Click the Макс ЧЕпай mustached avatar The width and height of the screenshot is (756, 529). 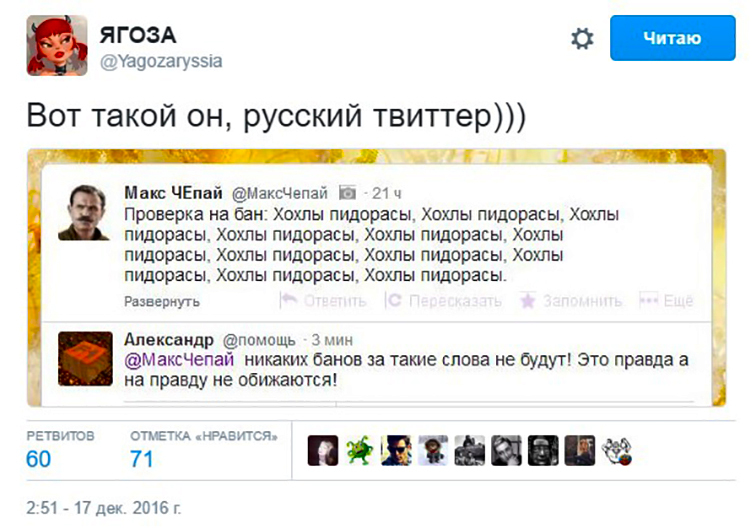84,212
